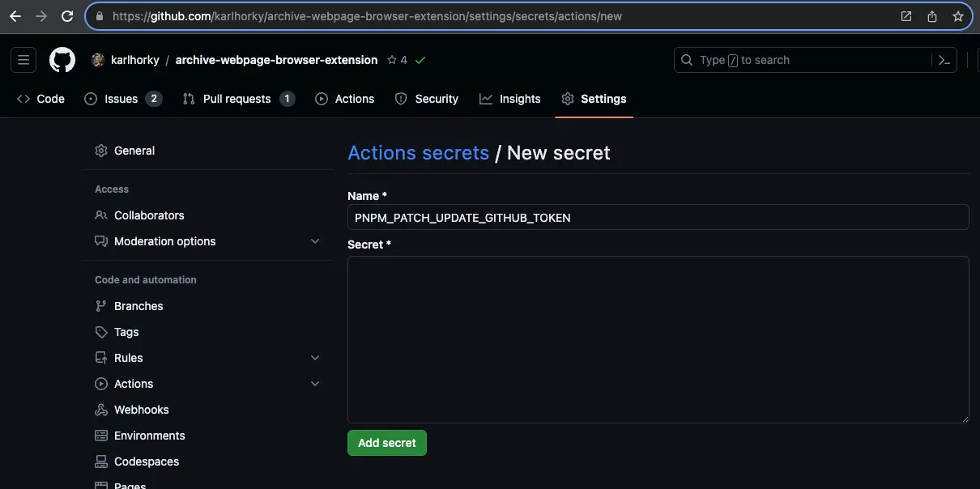
Task: Go to the Actions tab in top nav
Action: [344, 99]
